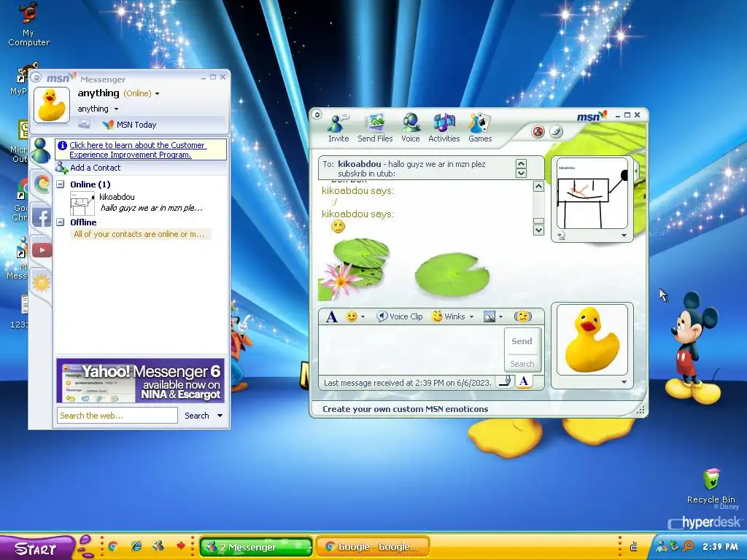Image resolution: width=747 pixels, height=560 pixels.
Task: Click the Search button beside the web box
Action: 197,416
